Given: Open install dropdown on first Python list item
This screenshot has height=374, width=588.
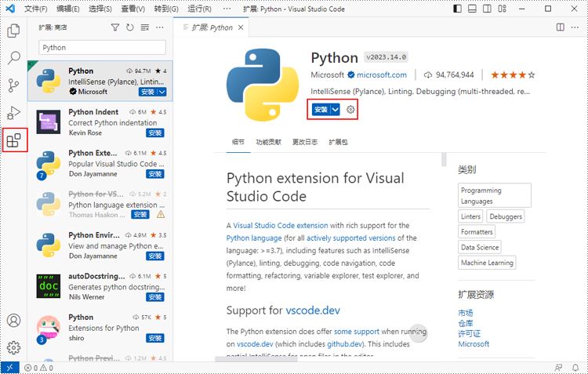Looking at the screenshot, I should [x=162, y=92].
